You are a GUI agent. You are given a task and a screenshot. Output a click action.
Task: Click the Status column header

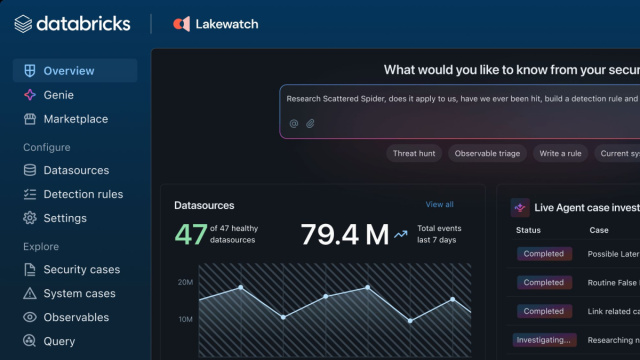click(x=528, y=230)
